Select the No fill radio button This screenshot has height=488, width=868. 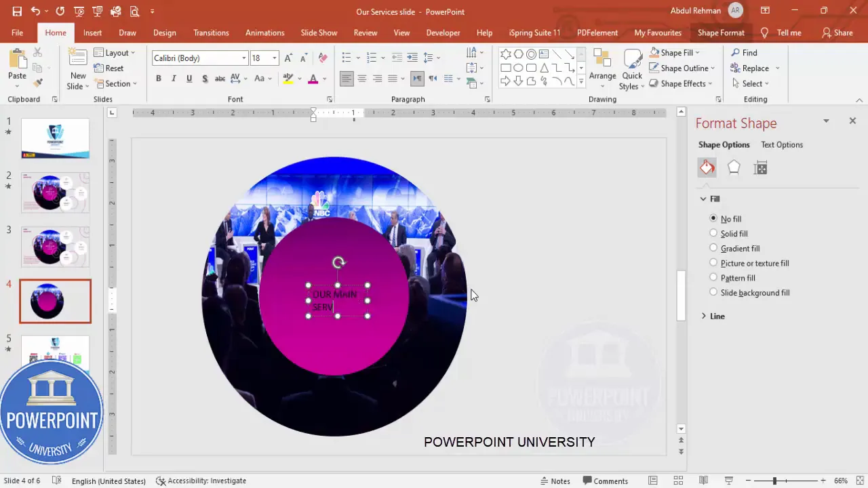click(x=713, y=218)
